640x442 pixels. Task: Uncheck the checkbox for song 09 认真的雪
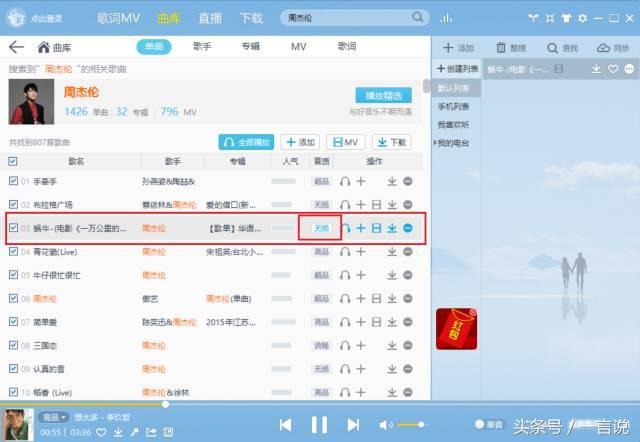tap(13, 369)
